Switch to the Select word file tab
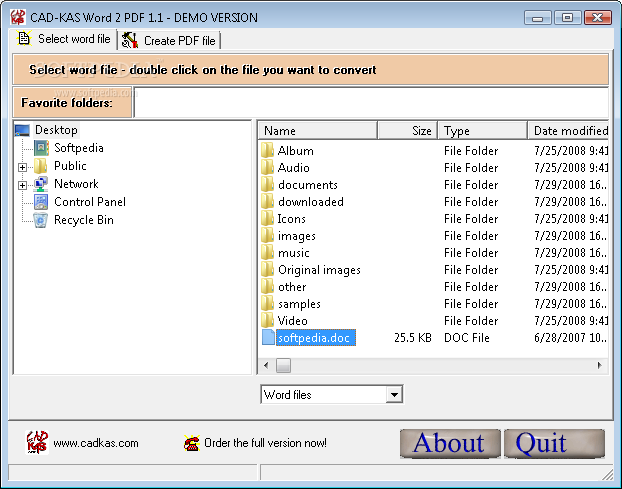The image size is (622, 489). tap(64, 39)
